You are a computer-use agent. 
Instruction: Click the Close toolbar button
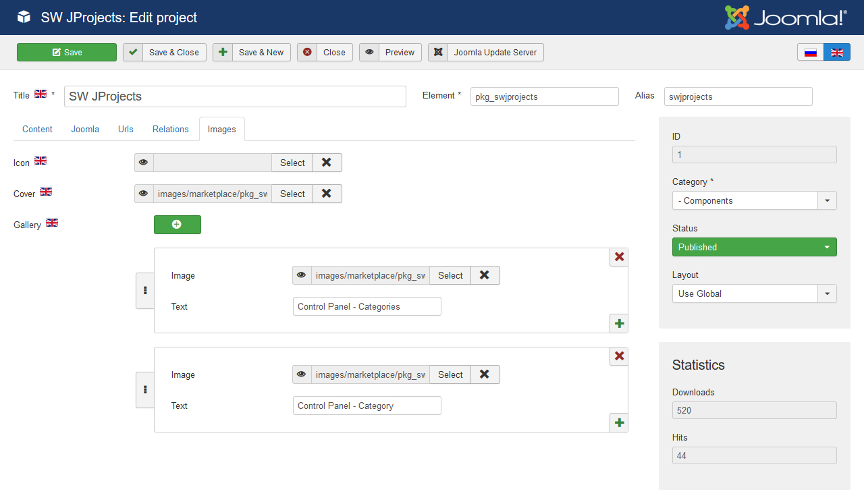coord(325,53)
